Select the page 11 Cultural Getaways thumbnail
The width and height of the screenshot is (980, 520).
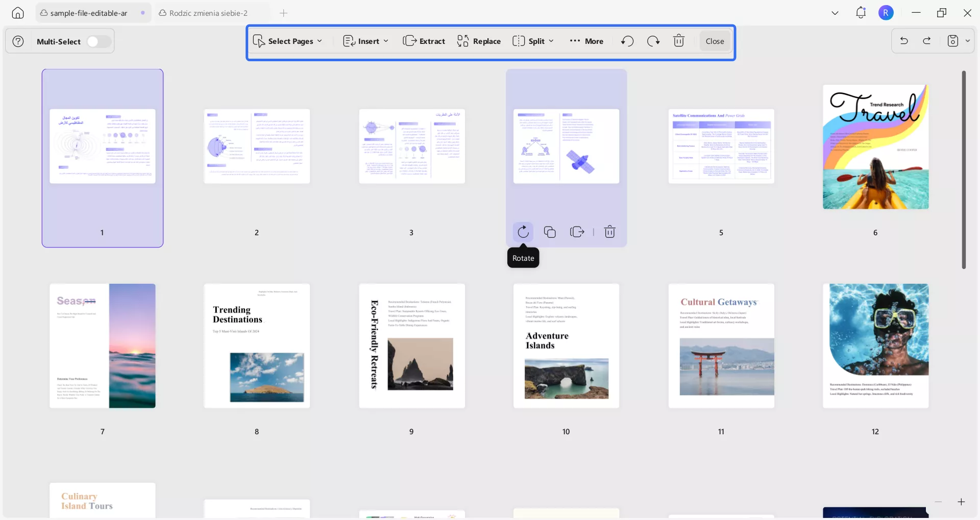(721, 346)
